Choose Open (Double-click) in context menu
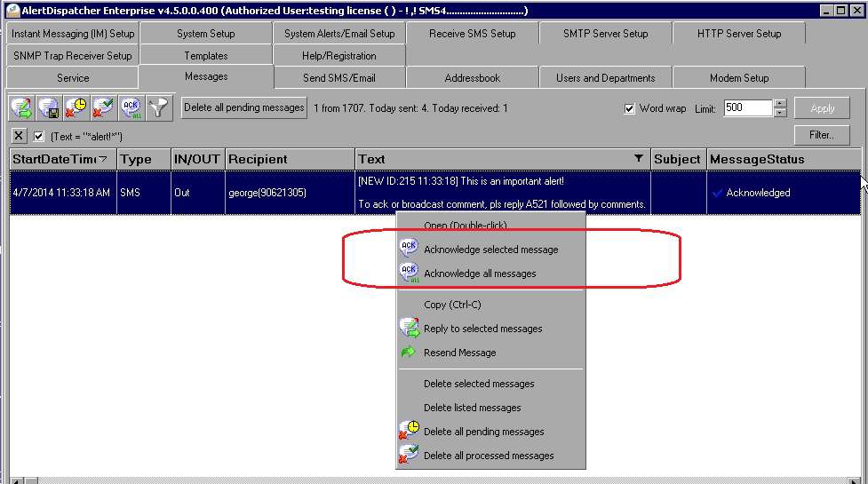The height and width of the screenshot is (484, 868). coord(491,226)
